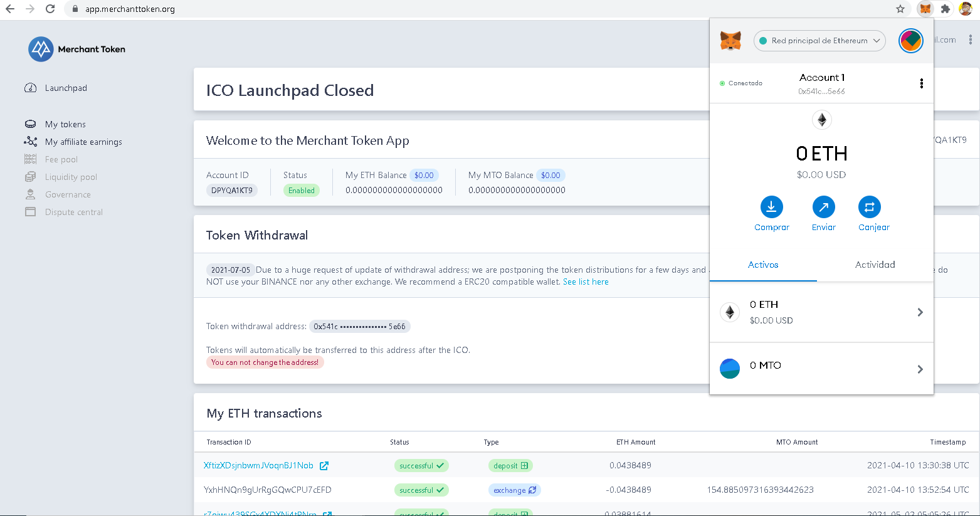
Task: Select Governance in the sidebar
Action: tap(68, 194)
